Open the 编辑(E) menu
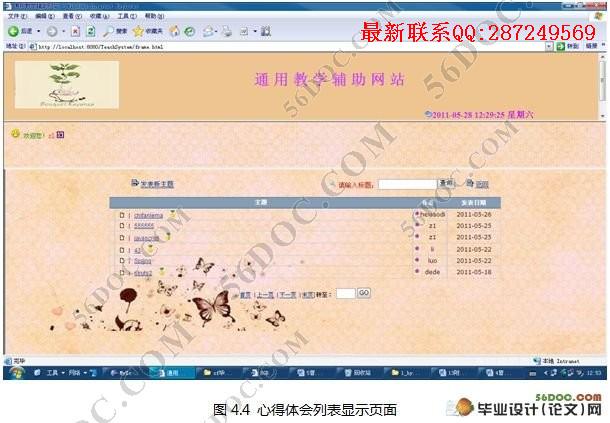610x423 pixels. coord(45,16)
